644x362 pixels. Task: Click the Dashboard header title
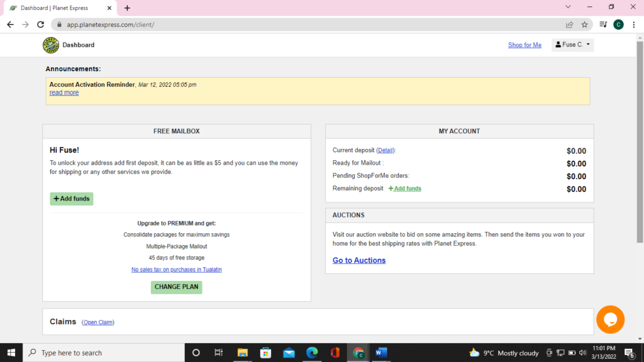pyautogui.click(x=79, y=45)
